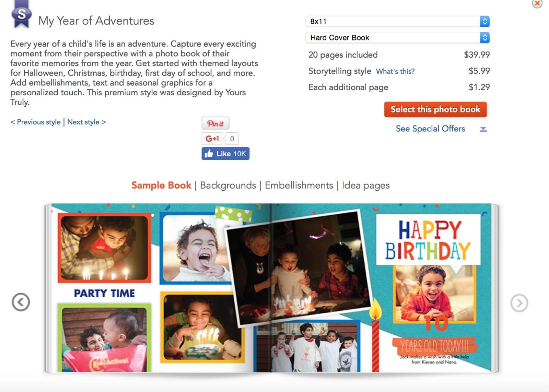Go to Previous style link

click(x=36, y=122)
